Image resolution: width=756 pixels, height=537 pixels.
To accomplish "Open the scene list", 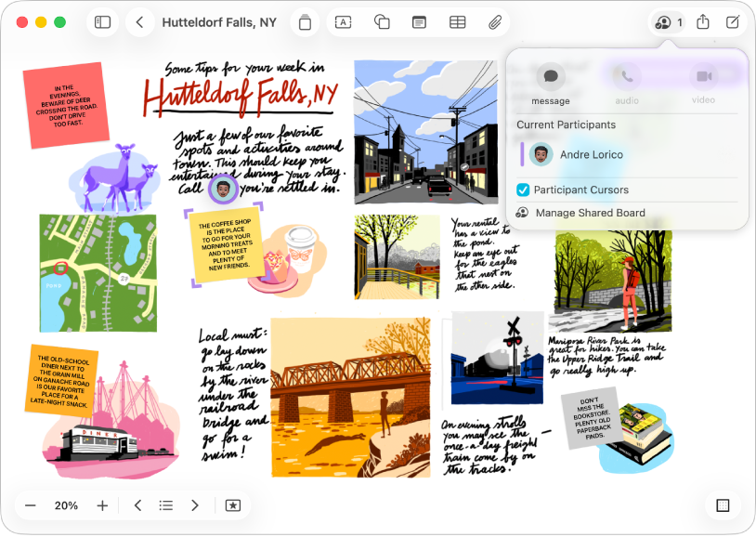I will pos(166,505).
